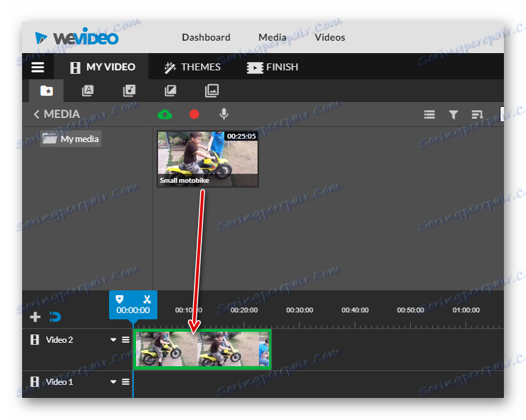Click the Video 1 track label
The width and height of the screenshot is (526, 420).
click(59, 382)
